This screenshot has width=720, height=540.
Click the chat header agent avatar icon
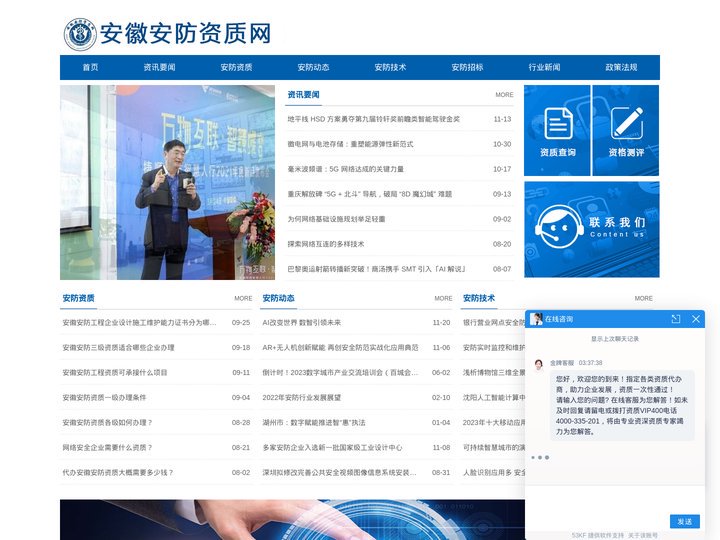pos(536,319)
